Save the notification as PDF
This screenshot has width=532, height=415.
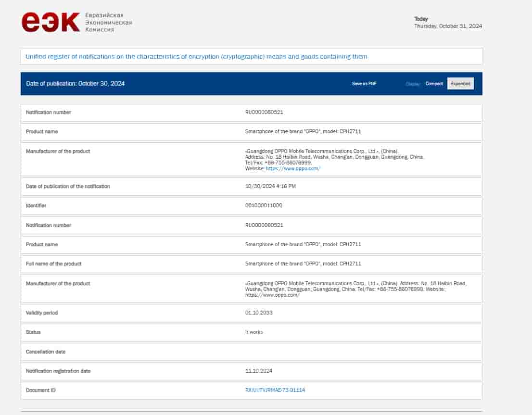click(x=364, y=84)
